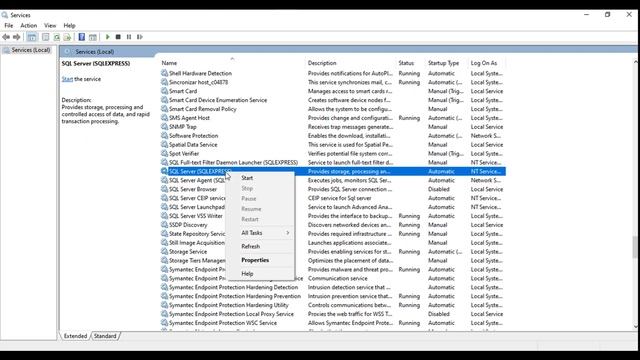The image size is (640, 360).
Task: Toggle the action pane toolbar icon
Action: click(93, 37)
